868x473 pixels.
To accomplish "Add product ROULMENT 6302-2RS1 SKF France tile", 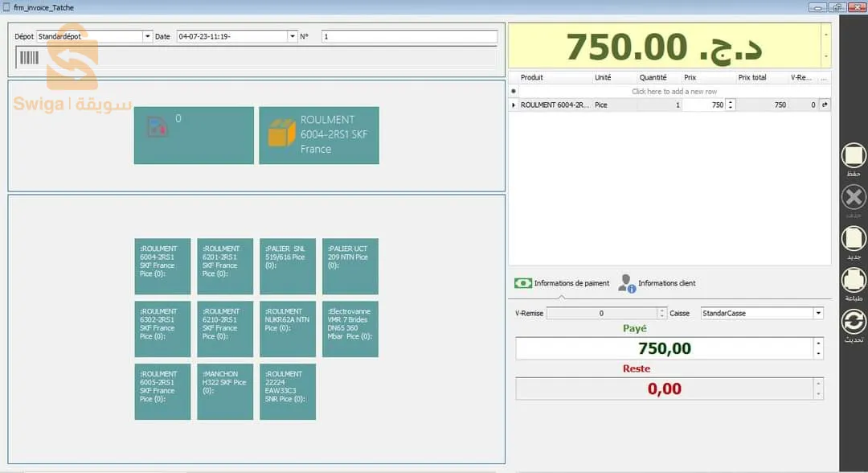I will pyautogui.click(x=162, y=329).
